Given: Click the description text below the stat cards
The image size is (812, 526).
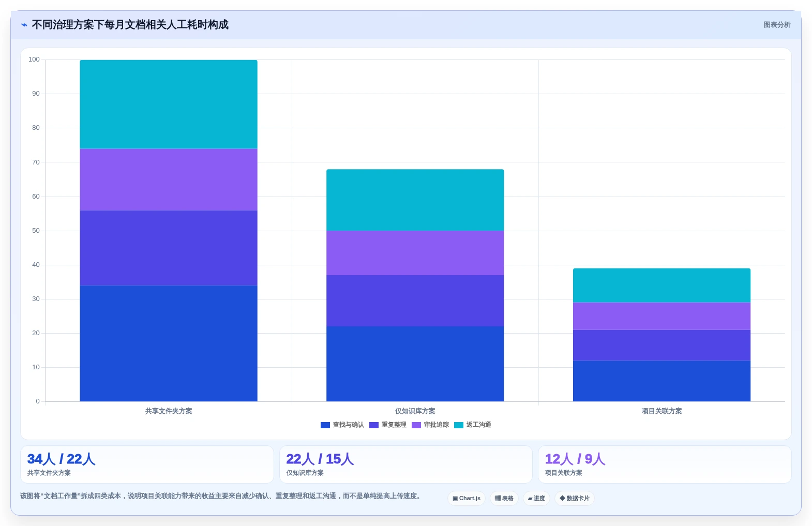Looking at the screenshot, I should (x=221, y=496).
